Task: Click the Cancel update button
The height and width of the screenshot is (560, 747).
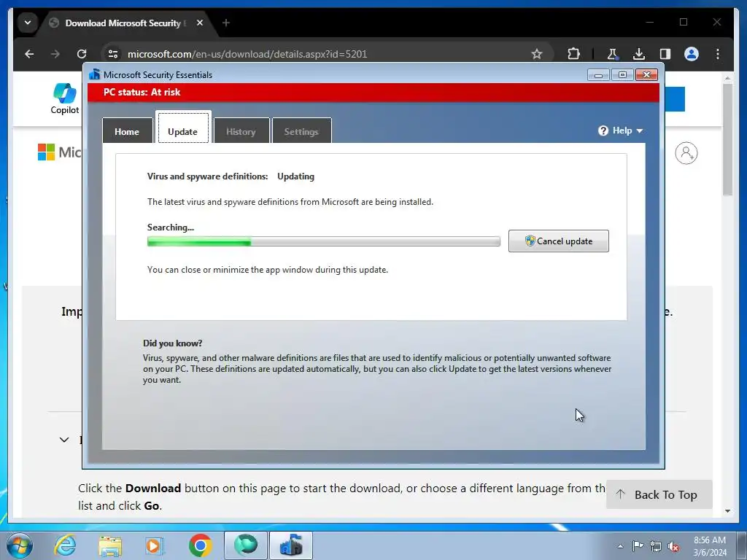Action: click(x=558, y=241)
